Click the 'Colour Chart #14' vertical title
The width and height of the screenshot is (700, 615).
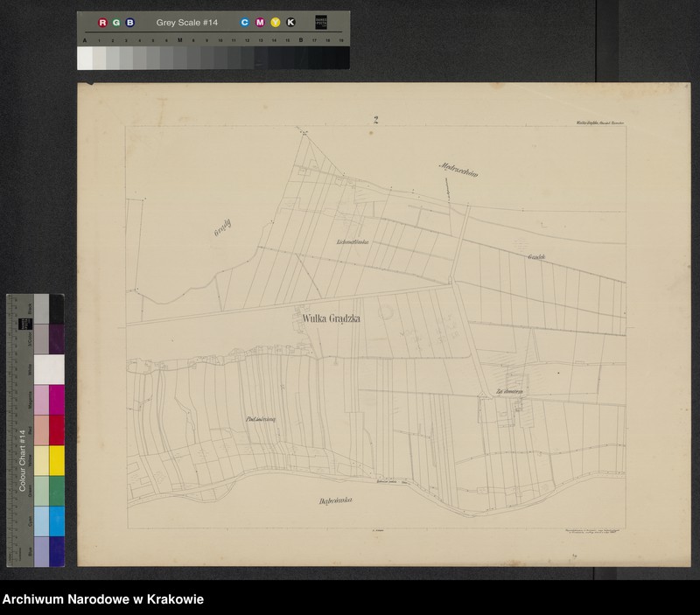(21, 458)
